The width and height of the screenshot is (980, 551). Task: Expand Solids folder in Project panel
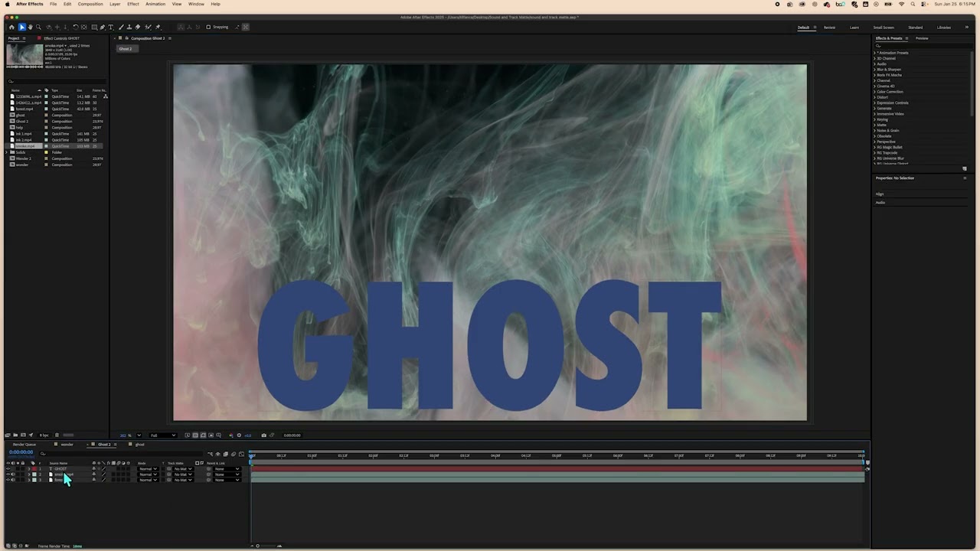click(7, 152)
